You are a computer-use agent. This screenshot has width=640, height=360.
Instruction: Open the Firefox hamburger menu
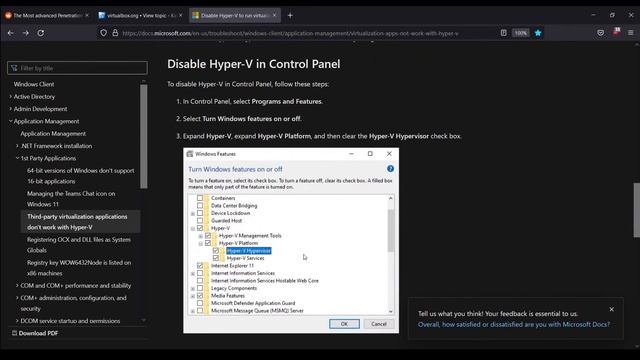(x=631, y=33)
